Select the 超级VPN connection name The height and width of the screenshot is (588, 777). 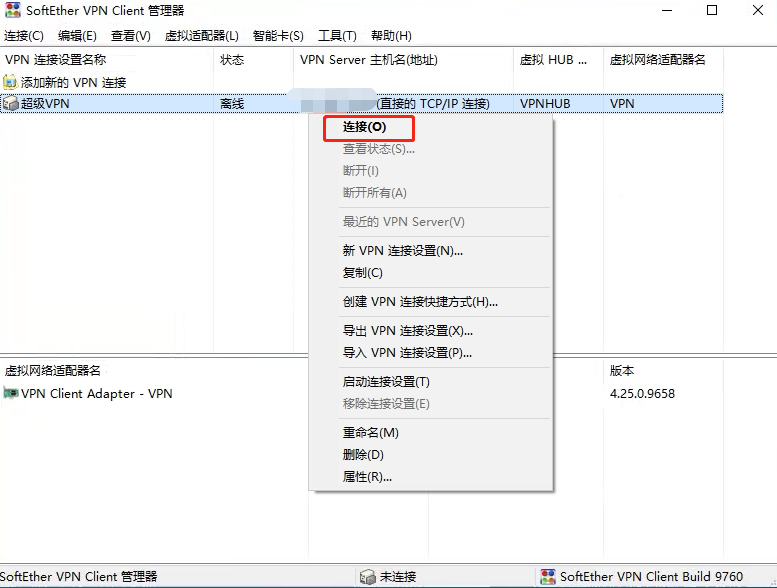(x=45, y=104)
